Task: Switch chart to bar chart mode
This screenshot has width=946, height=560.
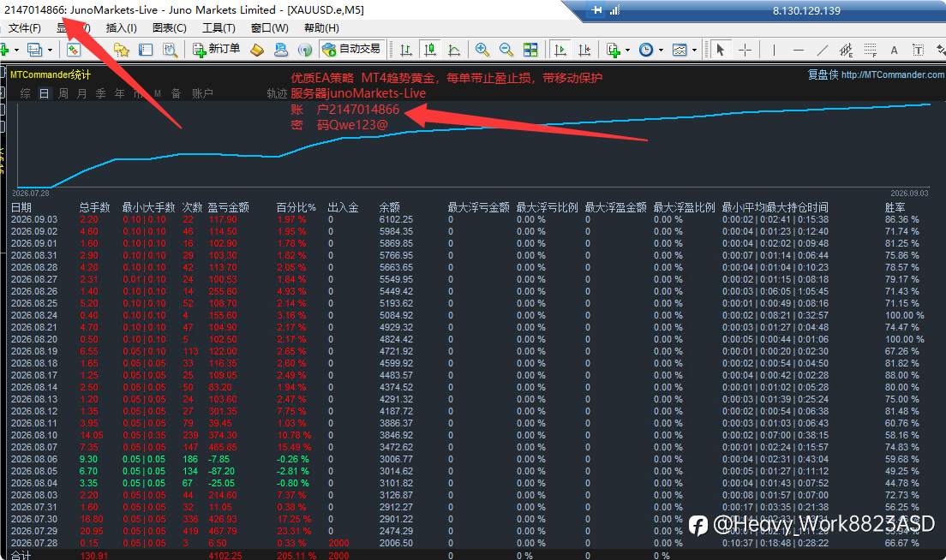Action: tap(406, 50)
